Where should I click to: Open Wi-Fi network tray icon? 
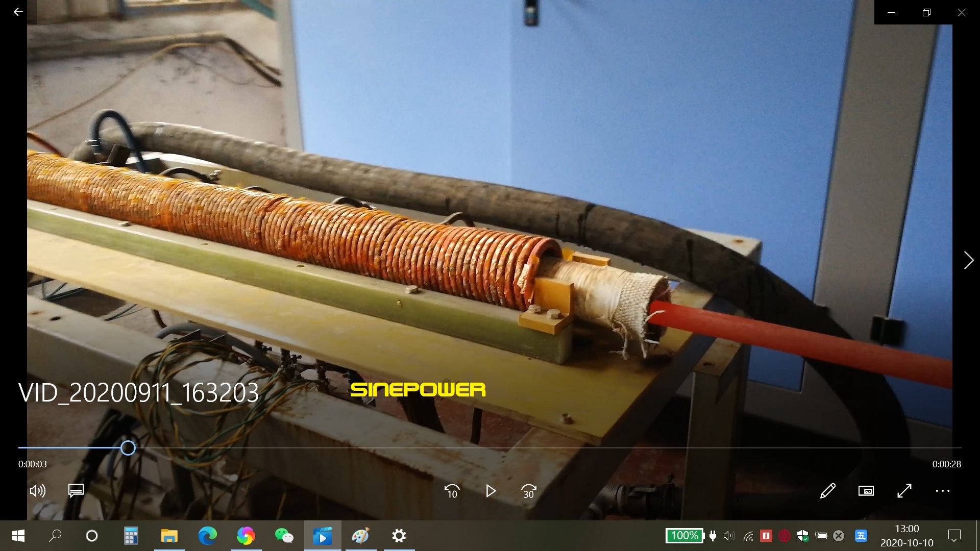(x=748, y=536)
